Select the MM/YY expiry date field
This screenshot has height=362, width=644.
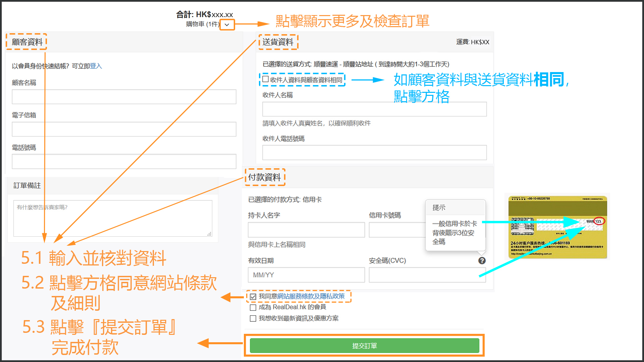(306, 275)
